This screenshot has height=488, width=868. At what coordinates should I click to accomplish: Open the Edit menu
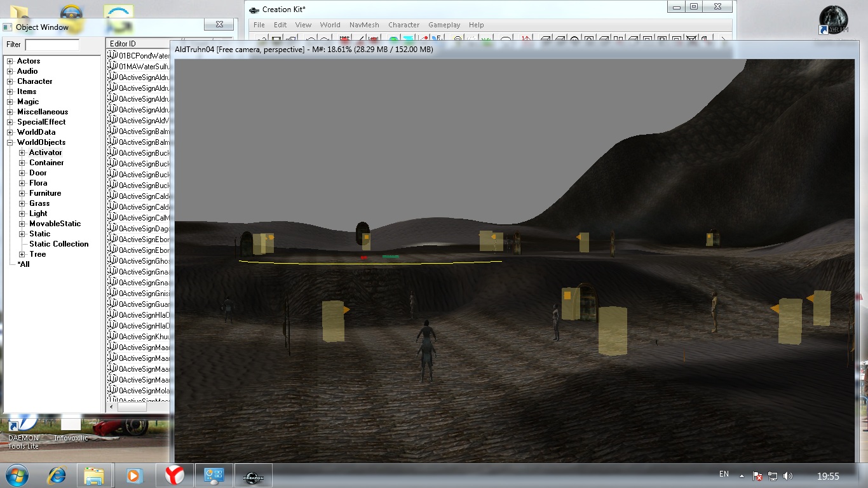(x=280, y=25)
